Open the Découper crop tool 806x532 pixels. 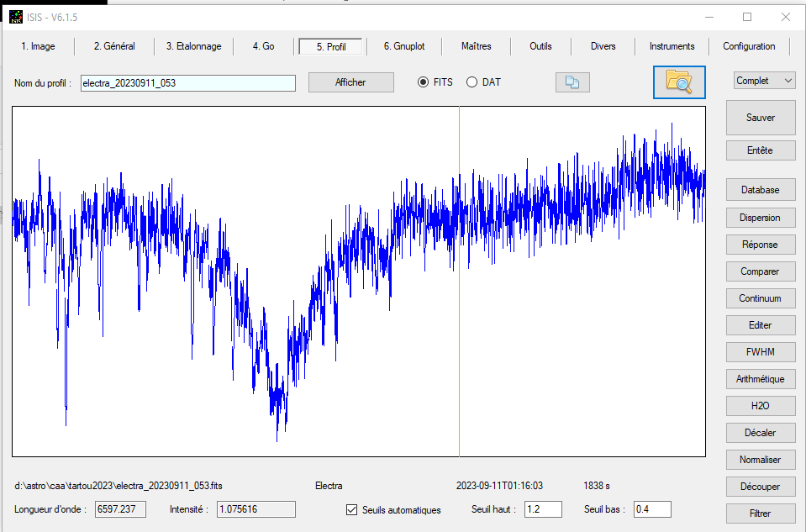(x=761, y=487)
